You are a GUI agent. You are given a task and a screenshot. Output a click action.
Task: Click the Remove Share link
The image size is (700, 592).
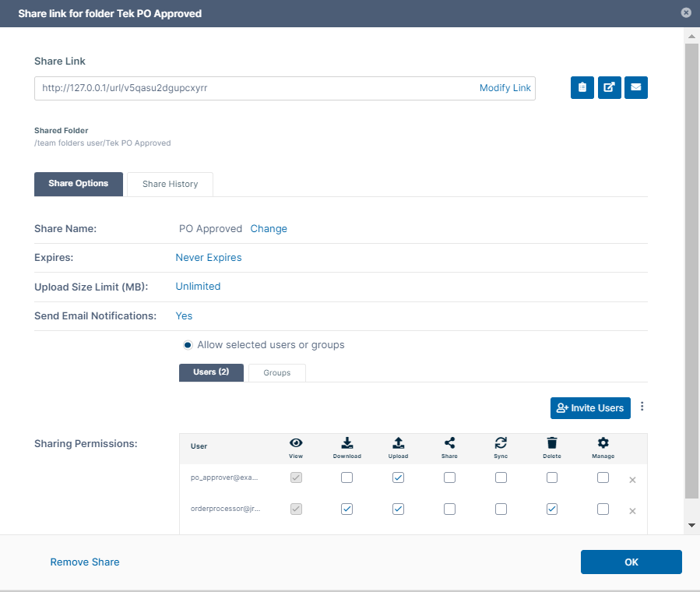pos(85,562)
